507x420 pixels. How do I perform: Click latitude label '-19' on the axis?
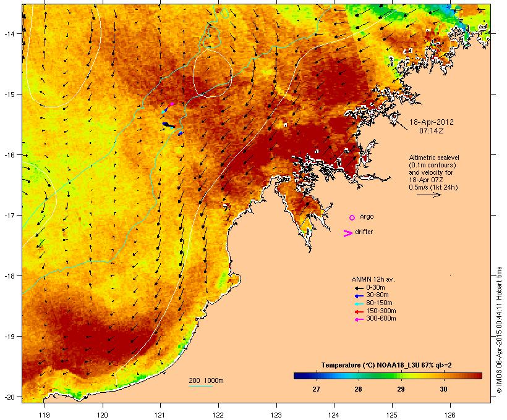point(9,337)
